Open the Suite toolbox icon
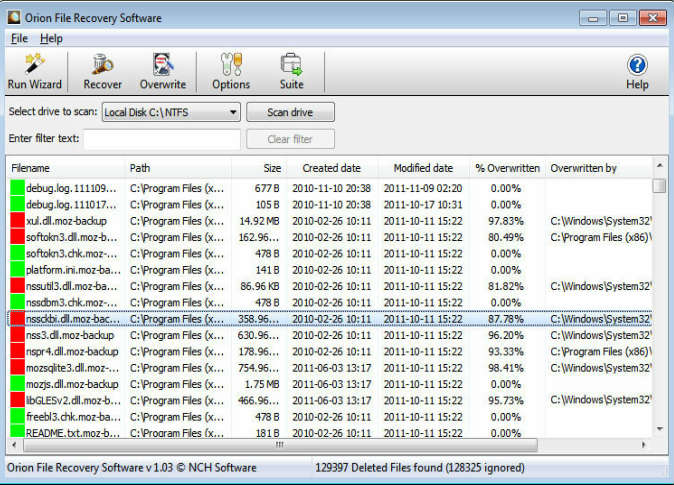 pyautogui.click(x=291, y=66)
